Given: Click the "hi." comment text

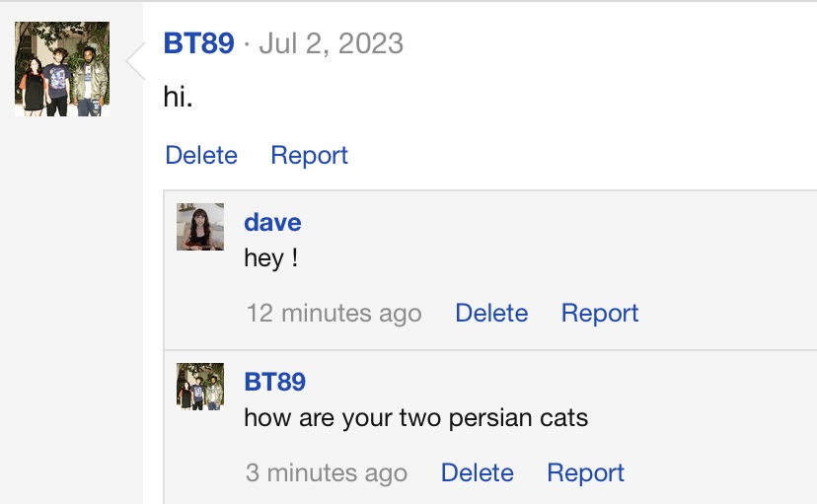Looking at the screenshot, I should 178,99.
